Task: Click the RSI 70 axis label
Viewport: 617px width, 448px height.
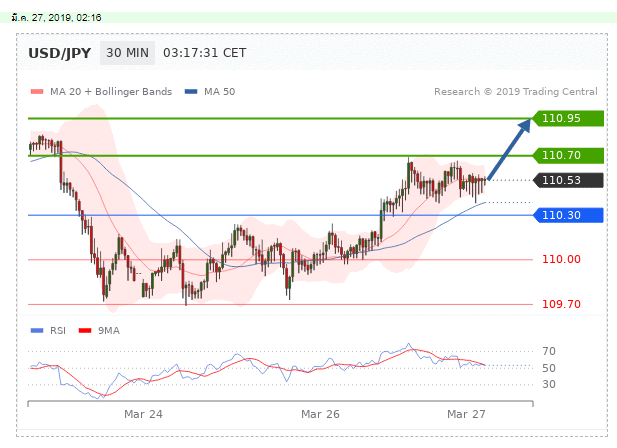Action: (x=549, y=351)
